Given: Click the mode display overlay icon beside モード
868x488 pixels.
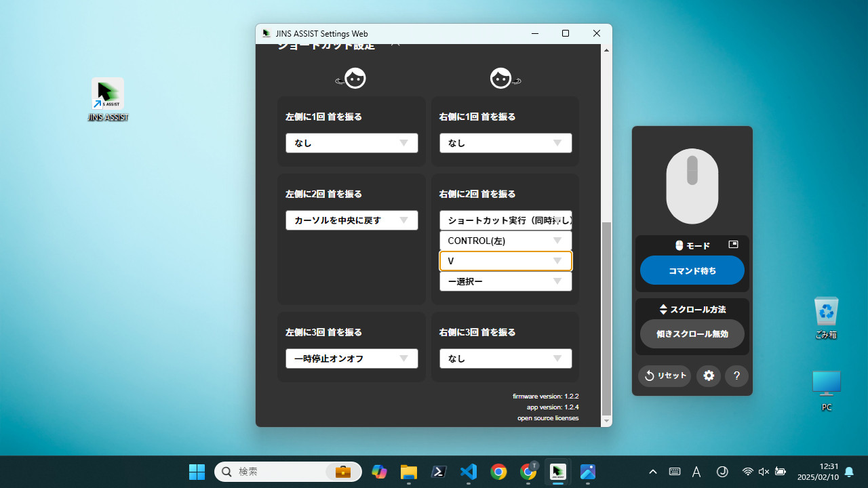Looking at the screenshot, I should 733,245.
